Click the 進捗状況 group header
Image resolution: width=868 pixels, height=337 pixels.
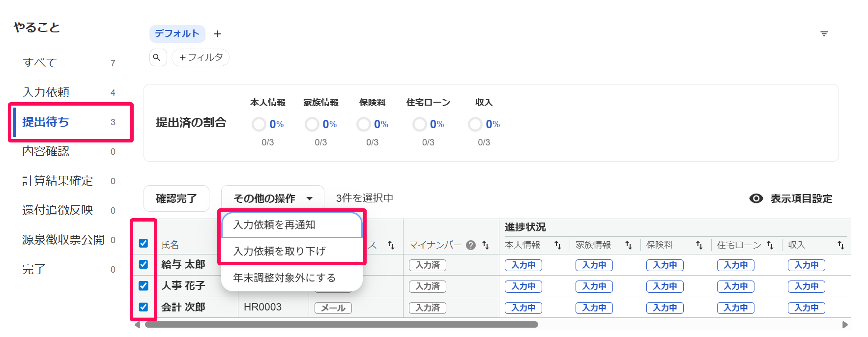tap(525, 227)
